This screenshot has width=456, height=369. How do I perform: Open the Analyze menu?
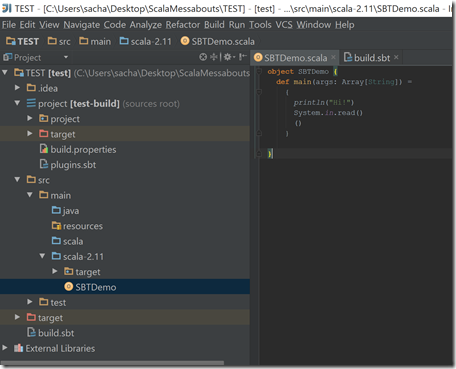pos(146,25)
